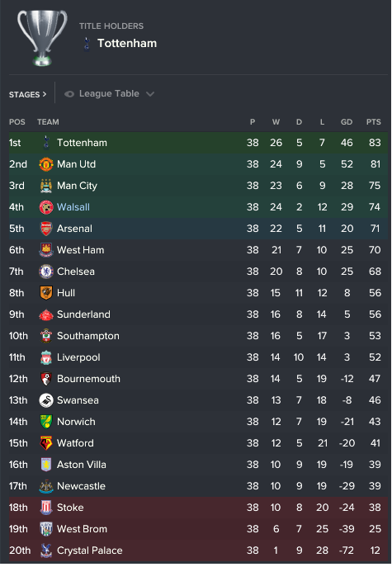Click the West Brom club badge
This screenshot has width=392, height=567.
46,529
